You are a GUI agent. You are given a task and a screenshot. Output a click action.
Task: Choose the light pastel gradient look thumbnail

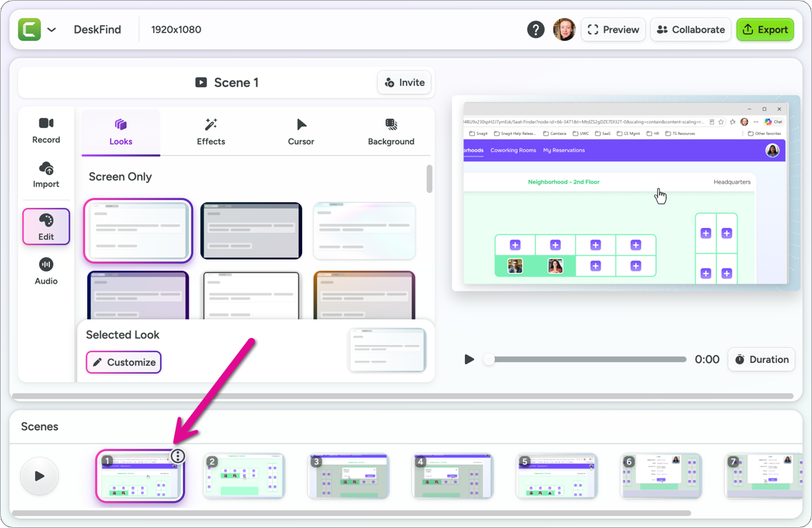(x=364, y=231)
